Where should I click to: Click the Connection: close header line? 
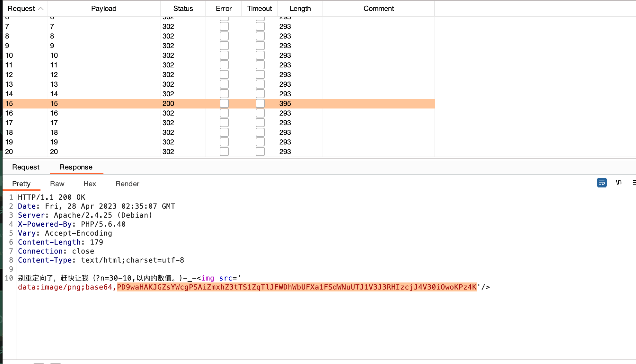pos(56,251)
